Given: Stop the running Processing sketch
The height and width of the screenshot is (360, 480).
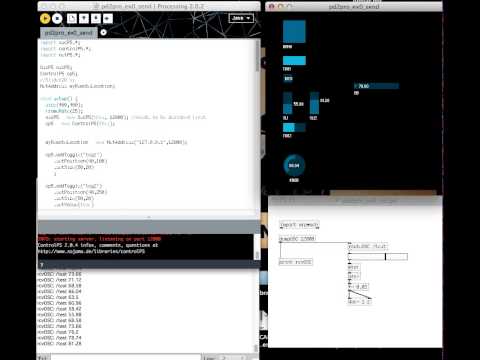Looking at the screenshot, I should pyautogui.click(x=57, y=19).
